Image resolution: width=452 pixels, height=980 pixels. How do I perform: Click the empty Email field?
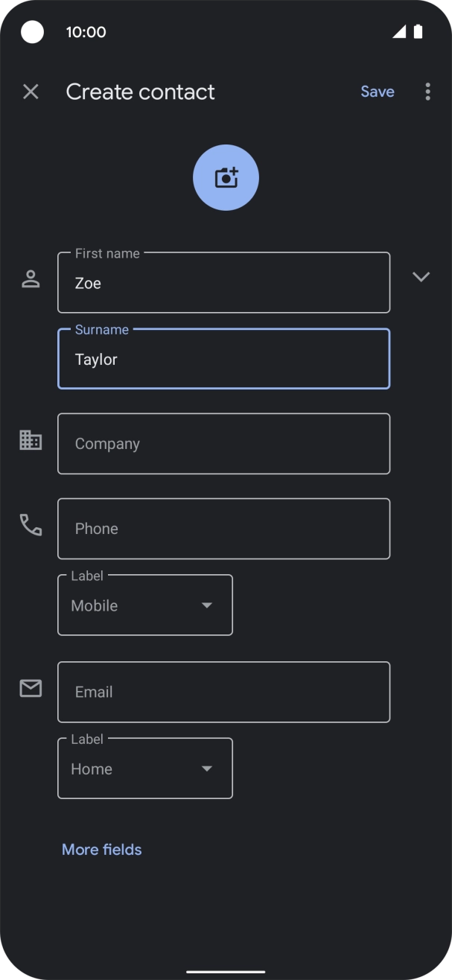click(x=223, y=691)
